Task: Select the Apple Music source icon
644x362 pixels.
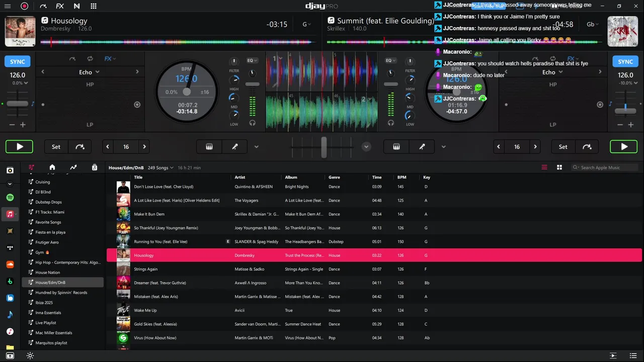Action: [10, 214]
